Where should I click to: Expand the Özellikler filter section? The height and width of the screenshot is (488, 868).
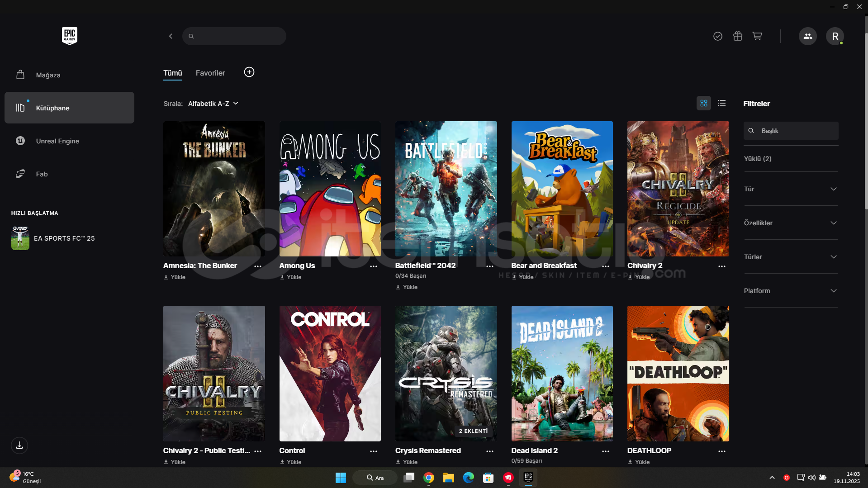click(x=790, y=223)
